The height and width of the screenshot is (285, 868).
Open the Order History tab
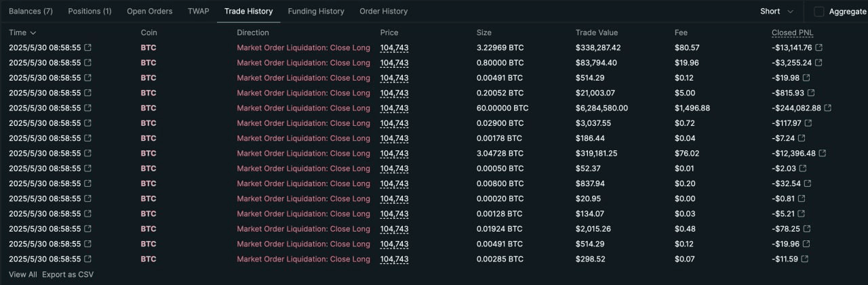[x=384, y=12]
